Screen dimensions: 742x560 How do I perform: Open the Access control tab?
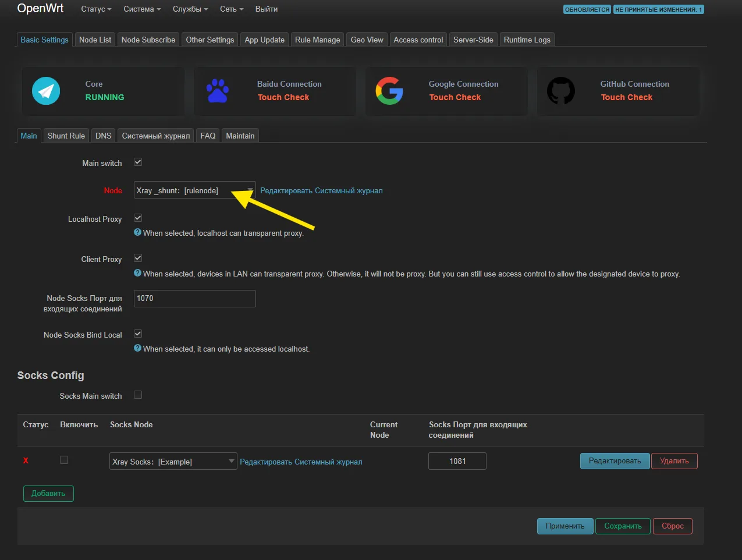[418, 40]
